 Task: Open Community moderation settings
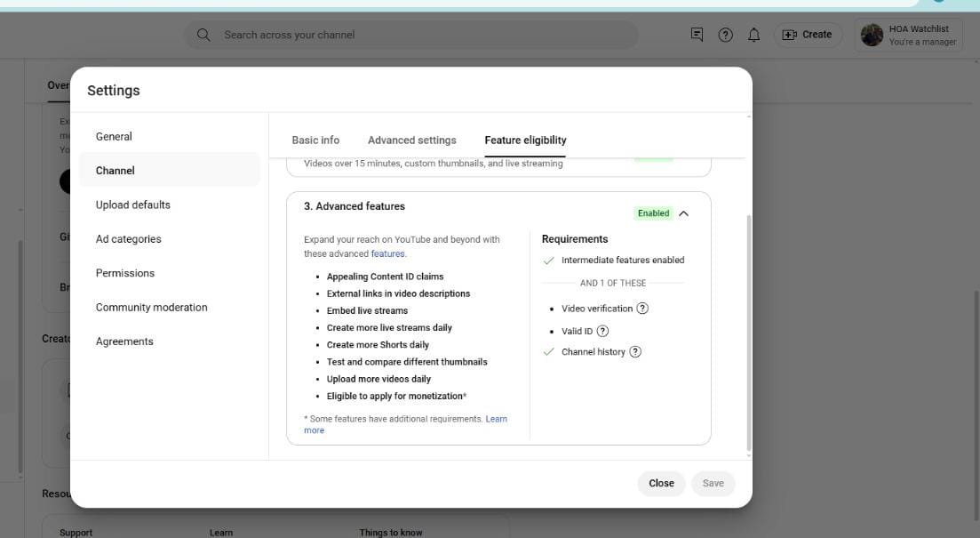pos(152,308)
